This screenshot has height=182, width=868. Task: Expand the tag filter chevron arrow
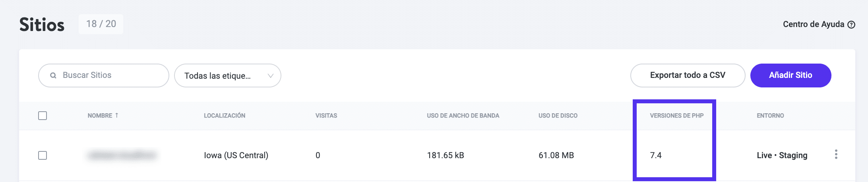point(271,76)
